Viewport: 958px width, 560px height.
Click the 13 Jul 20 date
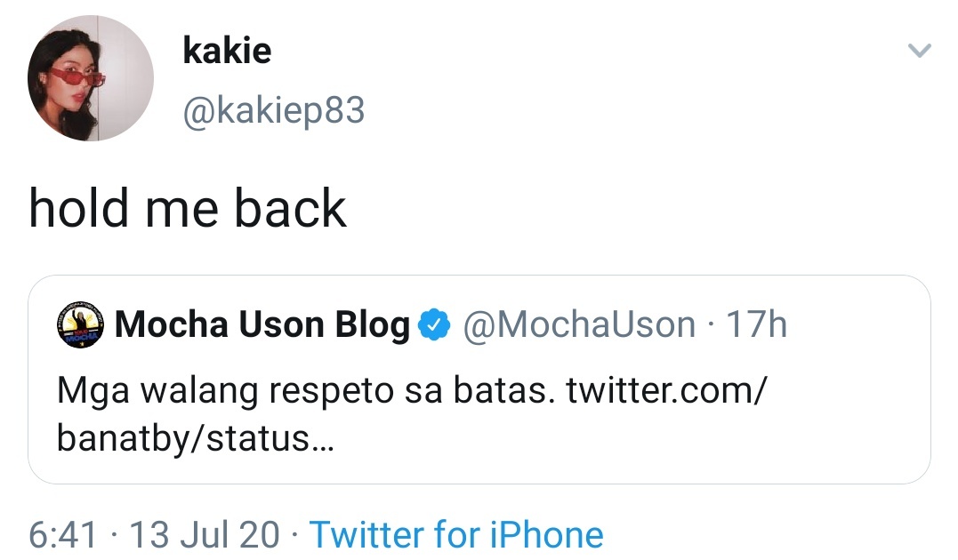coord(205,535)
